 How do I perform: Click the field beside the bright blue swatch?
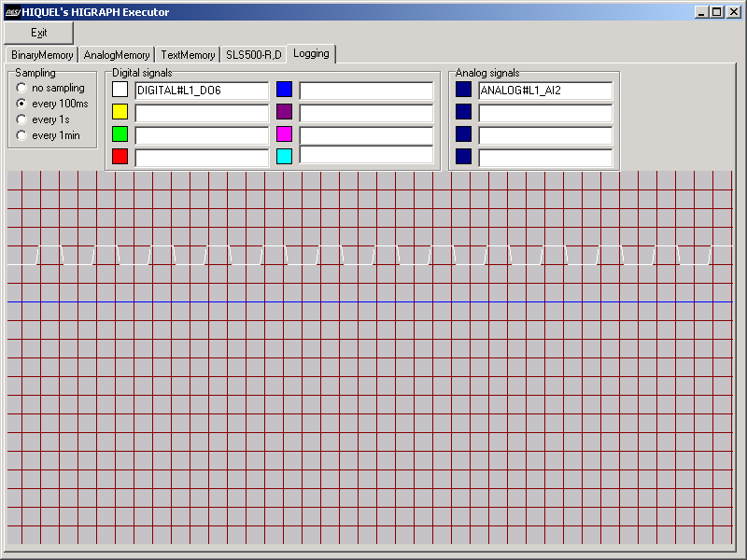[x=366, y=91]
